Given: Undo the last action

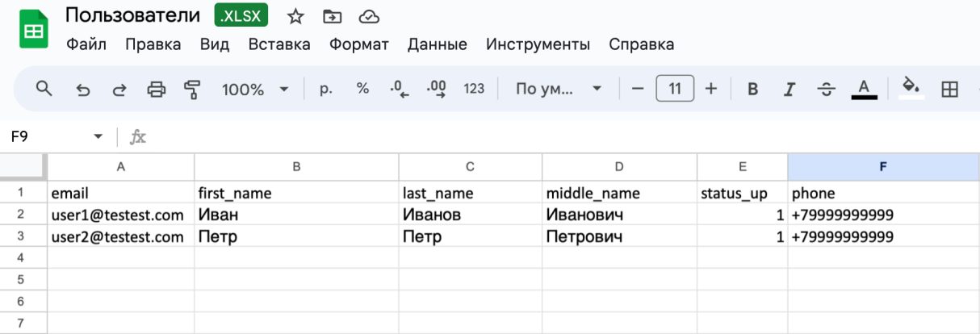Looking at the screenshot, I should pos(82,89).
